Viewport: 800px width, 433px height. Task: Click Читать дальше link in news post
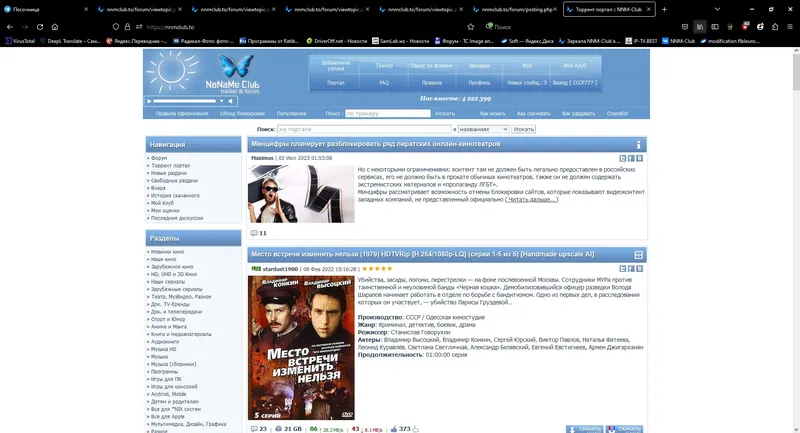[x=531, y=200]
